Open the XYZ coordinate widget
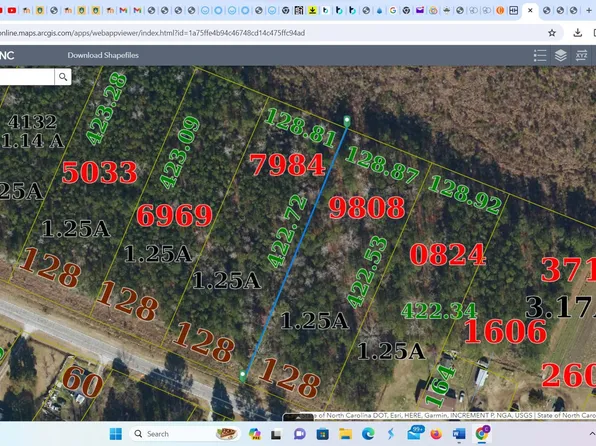596x446 pixels. pyautogui.click(x=581, y=56)
